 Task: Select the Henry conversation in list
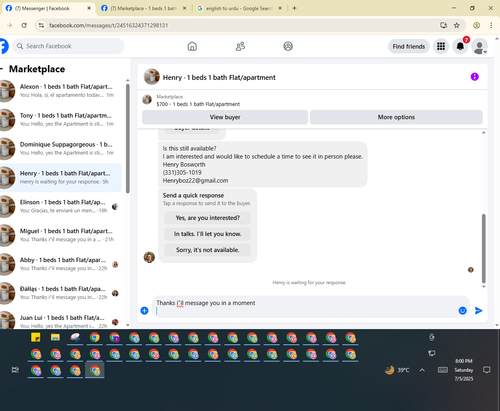click(x=61, y=178)
